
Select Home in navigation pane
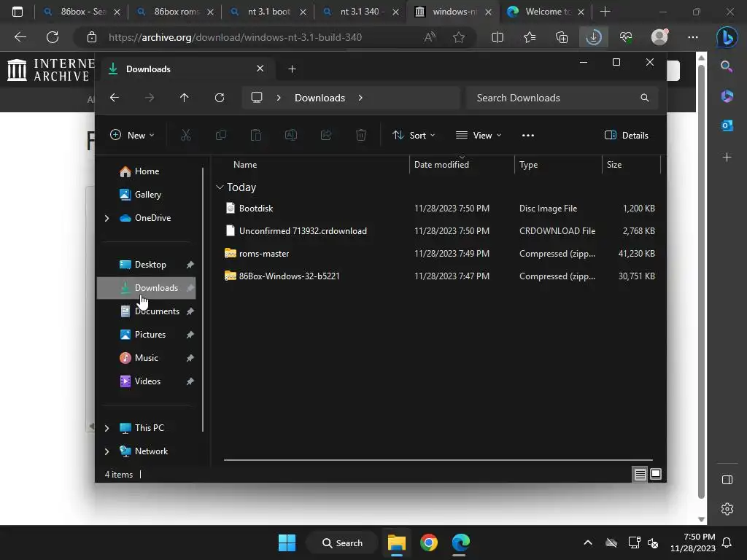pos(147,171)
